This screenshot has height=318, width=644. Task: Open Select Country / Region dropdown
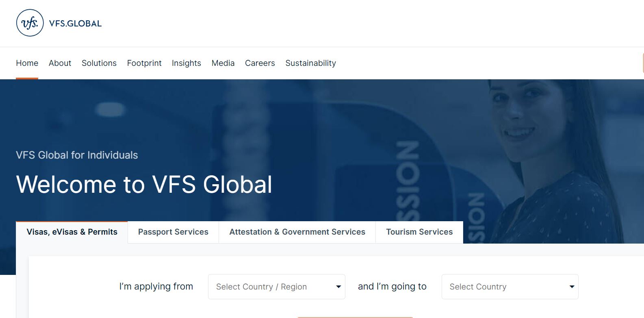point(277,287)
